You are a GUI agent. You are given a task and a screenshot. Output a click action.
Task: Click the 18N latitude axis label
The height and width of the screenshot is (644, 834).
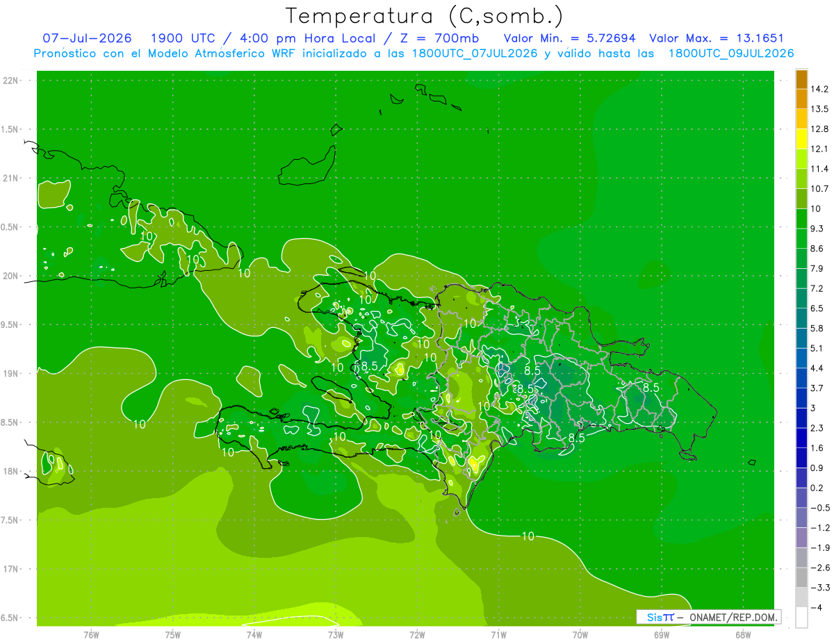(x=11, y=471)
